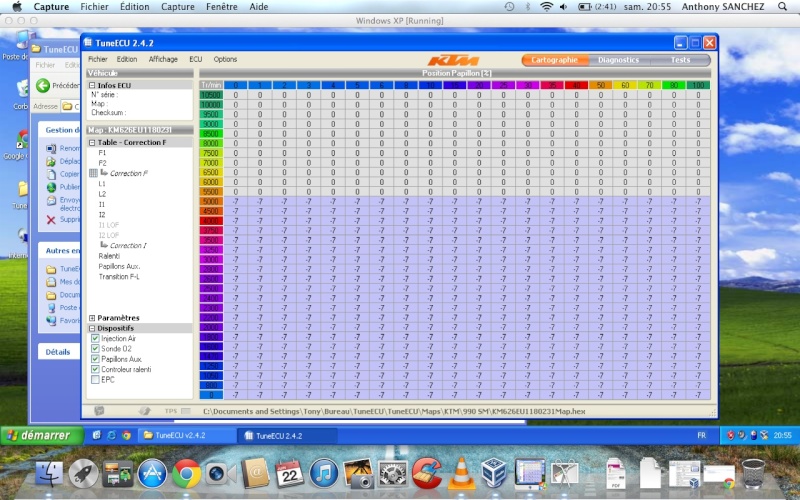Open Address Book from the Dock
This screenshot has height=500, width=800.
(255, 473)
